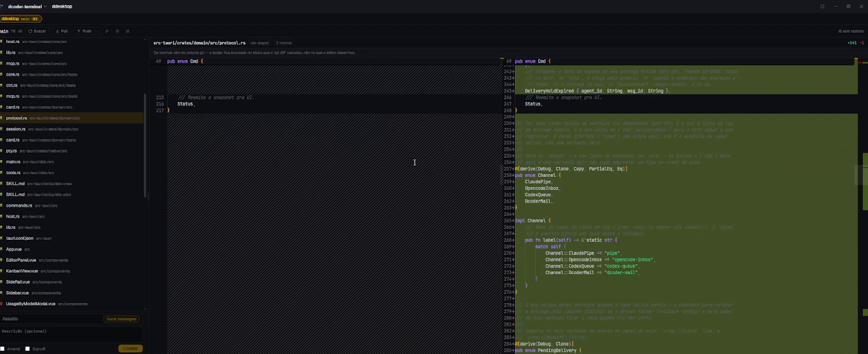Viewport: 868px width, 354px height.
Task: Open the Push options dropdown arrow
Action: [x=98, y=31]
